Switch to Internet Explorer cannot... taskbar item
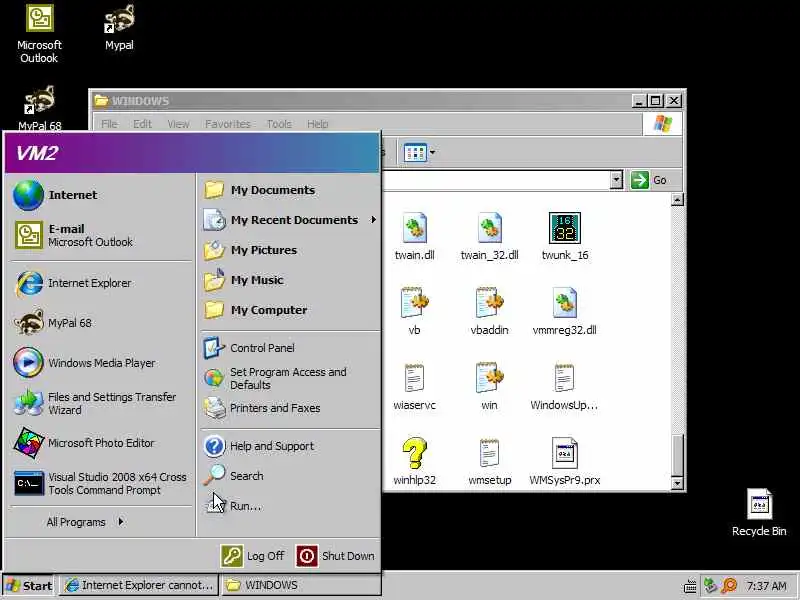This screenshot has width=800, height=600. tap(139, 585)
